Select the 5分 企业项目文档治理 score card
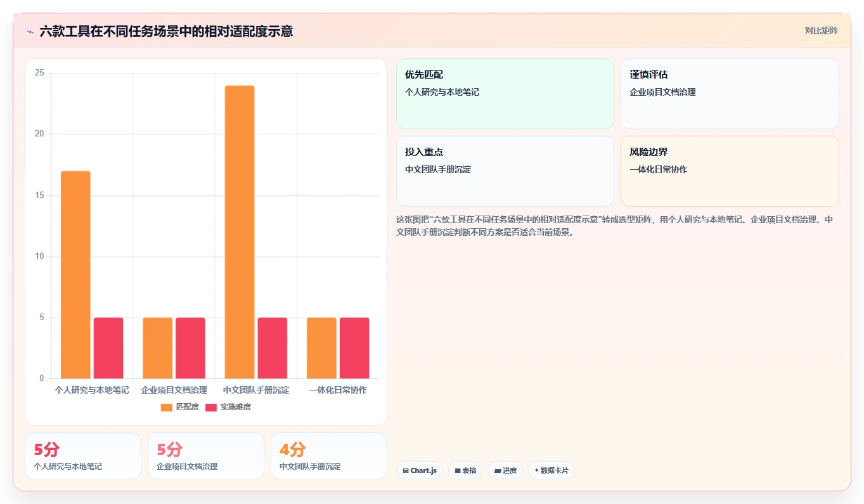This screenshot has height=504, width=864. click(x=206, y=456)
